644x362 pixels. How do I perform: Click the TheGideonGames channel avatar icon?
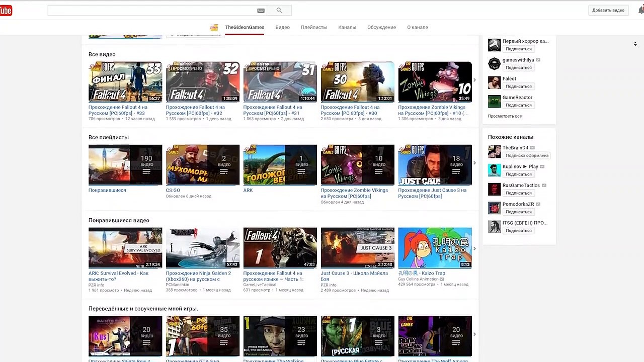[x=214, y=28]
